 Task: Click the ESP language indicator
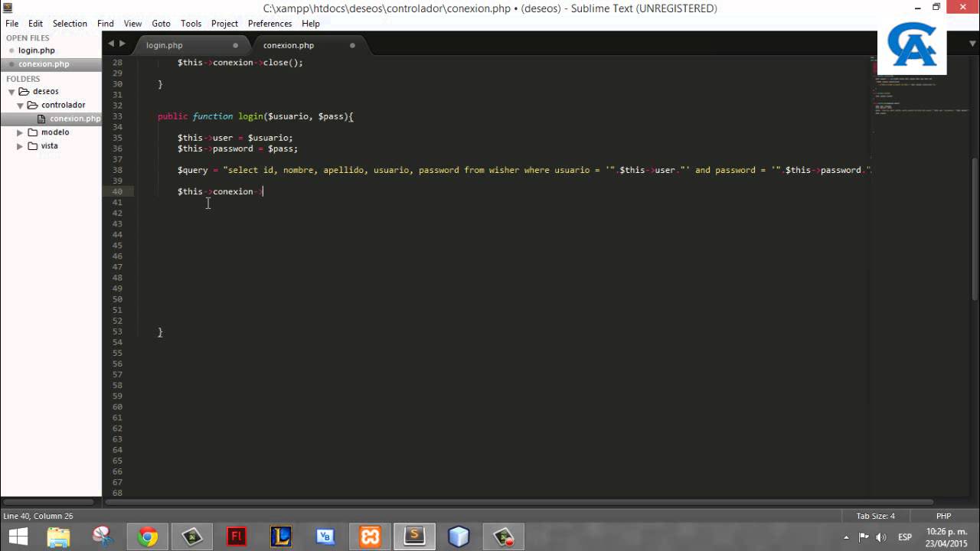[x=904, y=537]
